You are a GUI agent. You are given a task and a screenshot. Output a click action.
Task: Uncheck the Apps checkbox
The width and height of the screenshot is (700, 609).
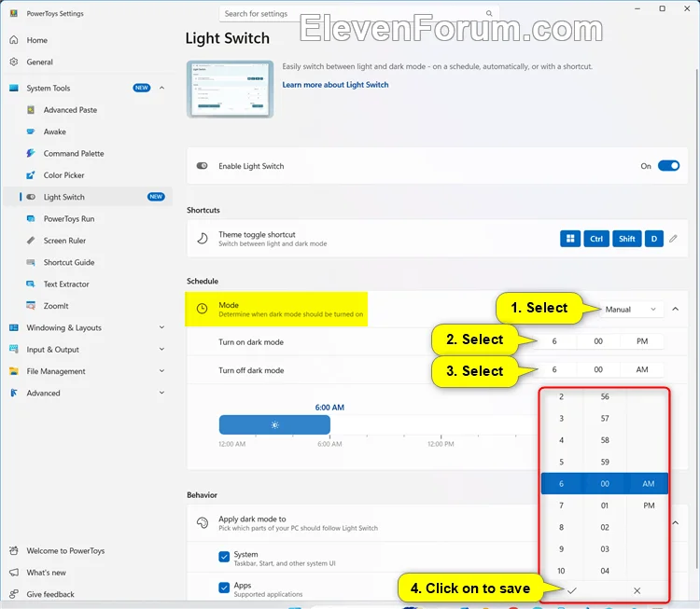pyautogui.click(x=224, y=588)
